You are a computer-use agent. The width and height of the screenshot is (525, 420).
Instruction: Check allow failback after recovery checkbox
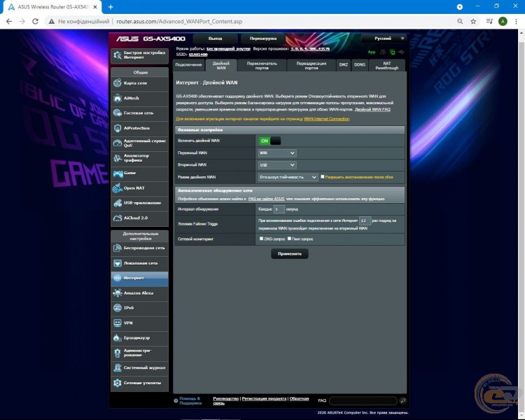point(323,176)
